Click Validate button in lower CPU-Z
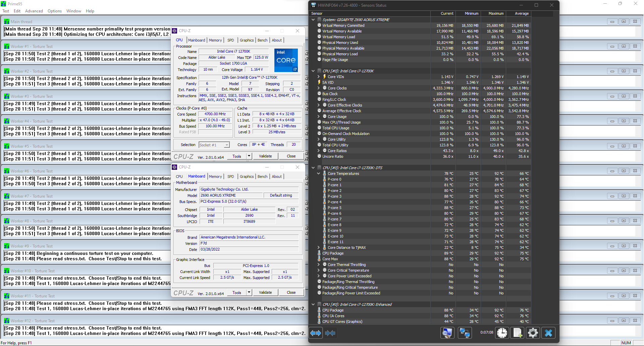 tap(265, 292)
